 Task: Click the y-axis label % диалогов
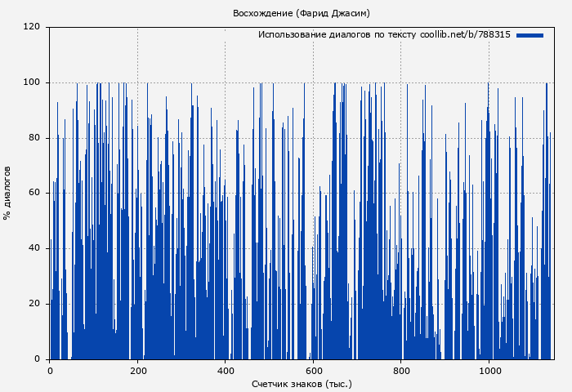coord(7,193)
